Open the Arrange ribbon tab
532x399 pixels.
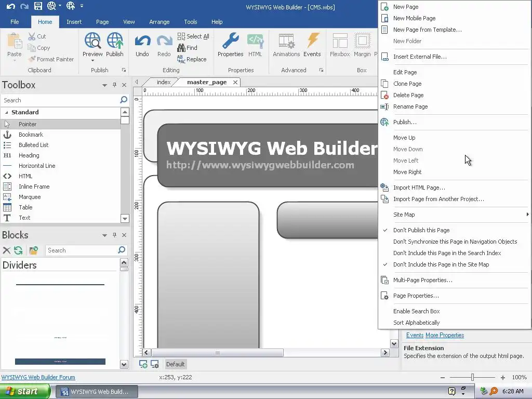click(x=159, y=22)
